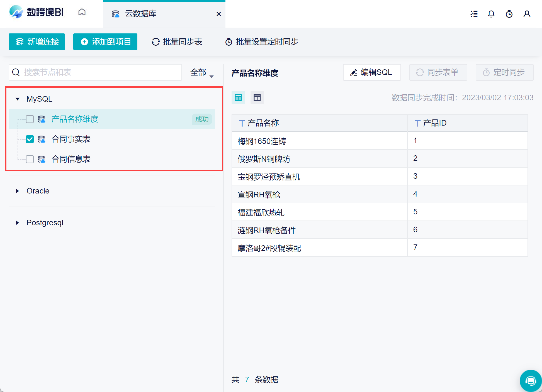Open the user profile icon
Image resolution: width=542 pixels, height=392 pixels.
click(x=527, y=14)
